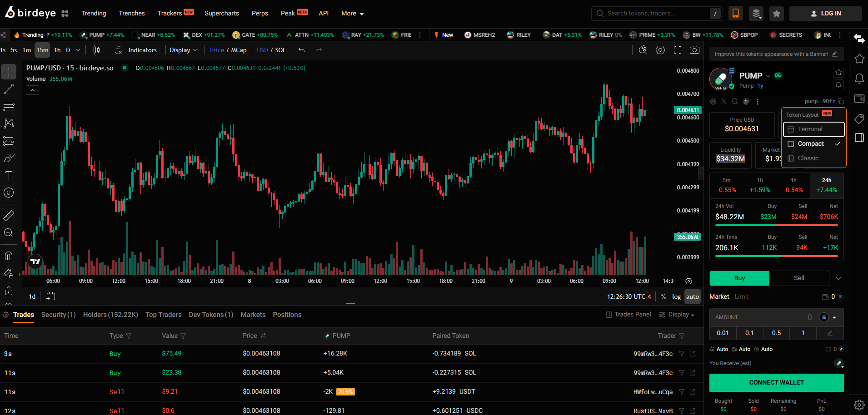
Task: Open external link for the 3s trade row
Action: (x=693, y=354)
